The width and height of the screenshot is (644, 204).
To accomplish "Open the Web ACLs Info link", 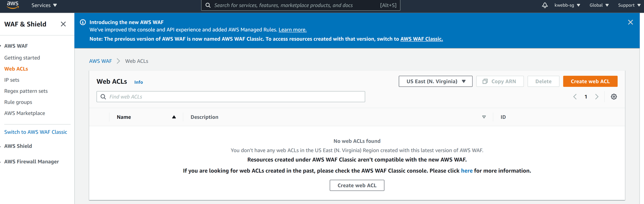I will (x=139, y=82).
